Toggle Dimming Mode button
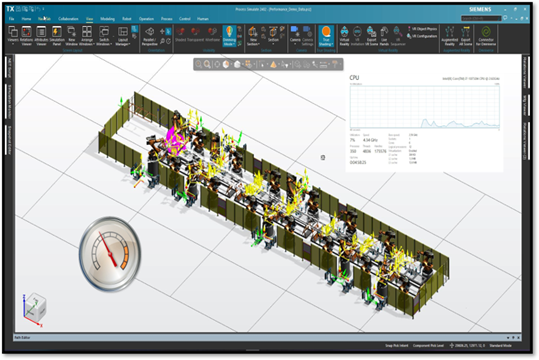The image size is (539, 360). tap(229, 36)
